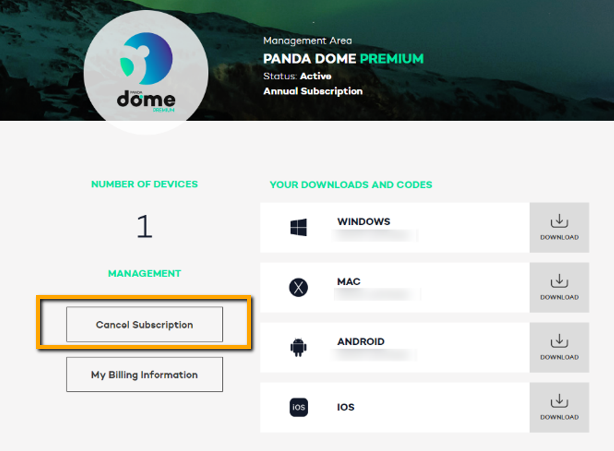The width and height of the screenshot is (614, 451).
Task: Click the device count number 1
Action: tap(144, 227)
